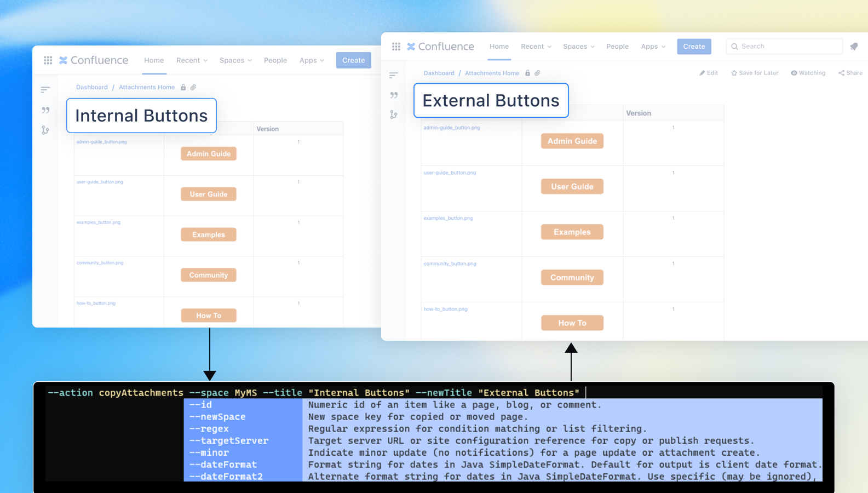Click How To image in External window
Viewport: 868px width, 493px height.
(x=572, y=323)
